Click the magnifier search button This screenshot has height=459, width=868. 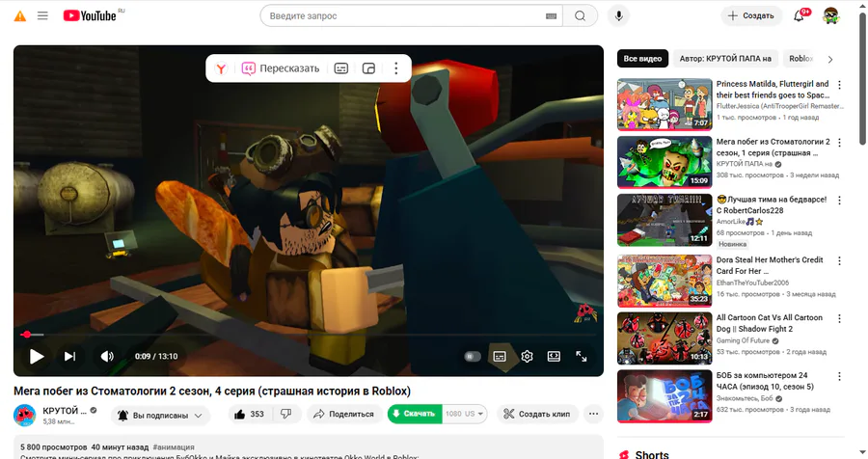point(580,16)
